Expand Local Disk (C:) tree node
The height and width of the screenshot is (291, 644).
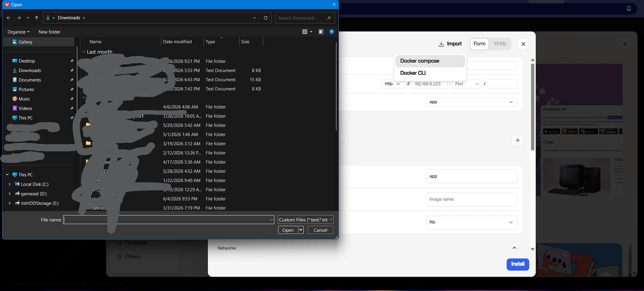10,184
